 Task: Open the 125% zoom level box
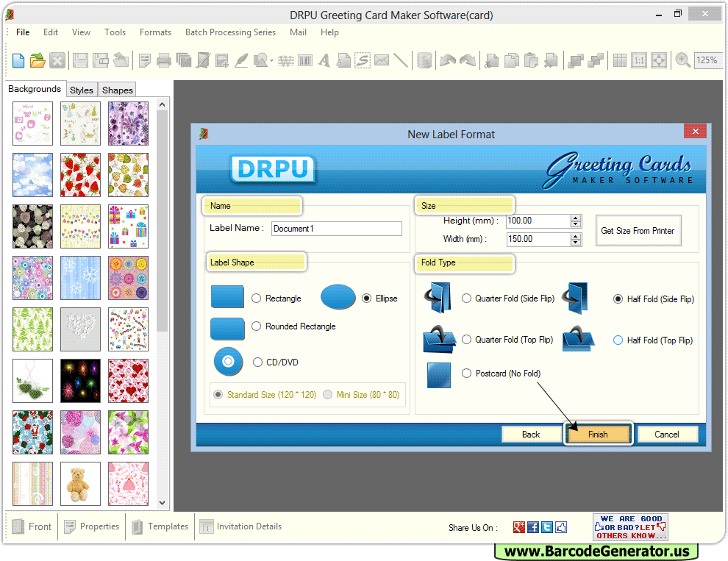coord(707,60)
